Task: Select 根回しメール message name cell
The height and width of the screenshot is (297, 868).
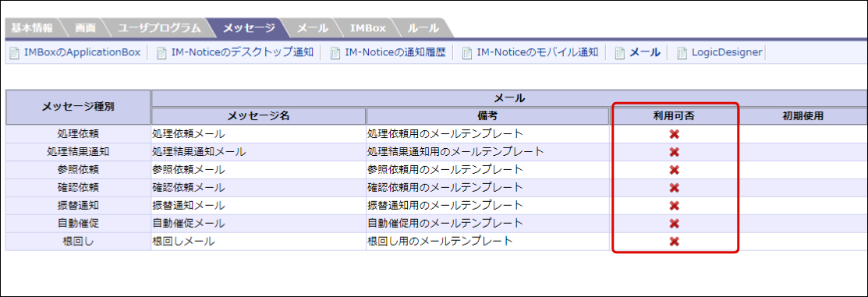Action: tap(258, 241)
